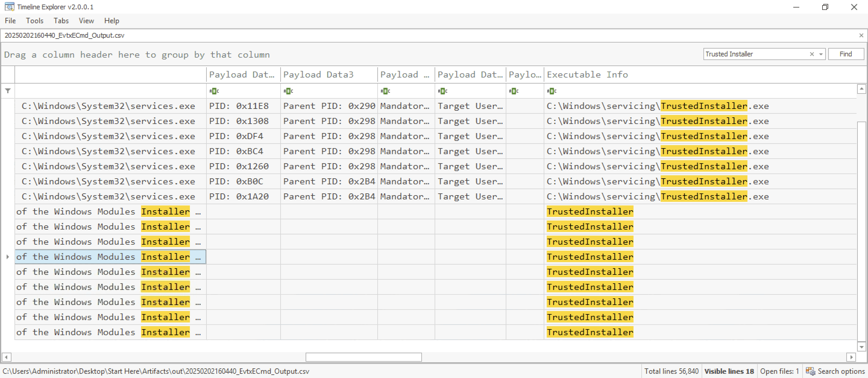Expand the selected row indicator arrow

[8, 257]
